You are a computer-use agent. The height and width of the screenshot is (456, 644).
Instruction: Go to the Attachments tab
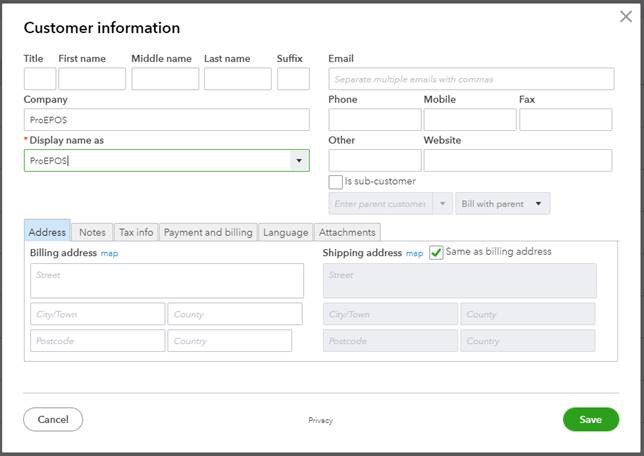point(347,232)
